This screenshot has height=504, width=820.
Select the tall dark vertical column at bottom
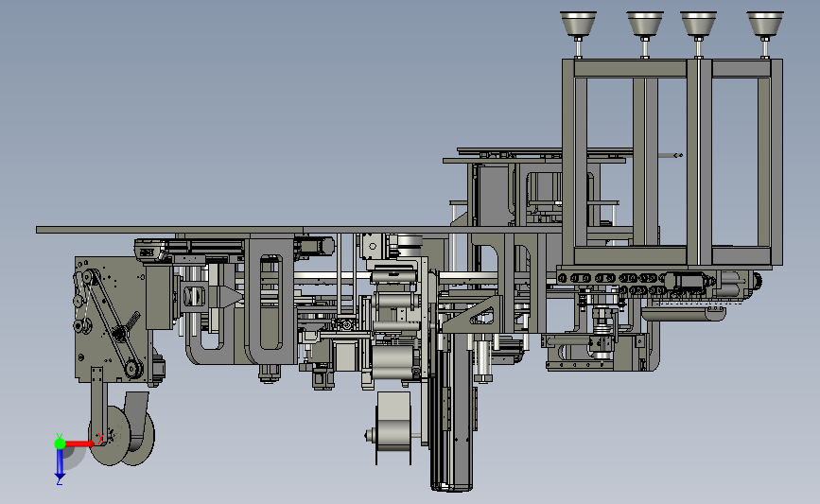452,411
